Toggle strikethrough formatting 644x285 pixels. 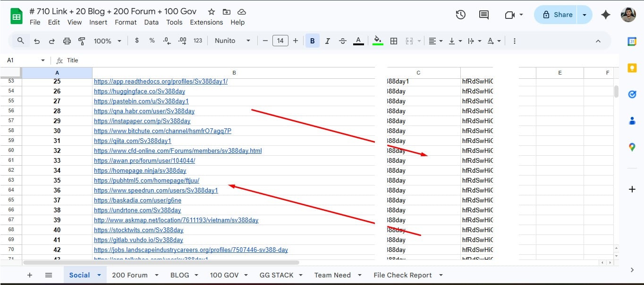342,41
